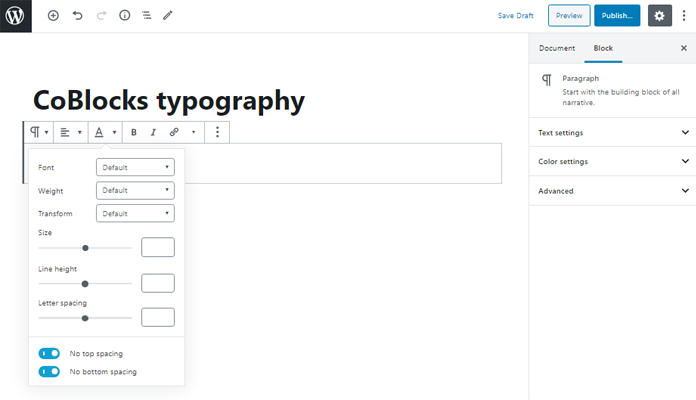This screenshot has width=696, height=400.
Task: Apply italic formatting
Action: [x=153, y=132]
